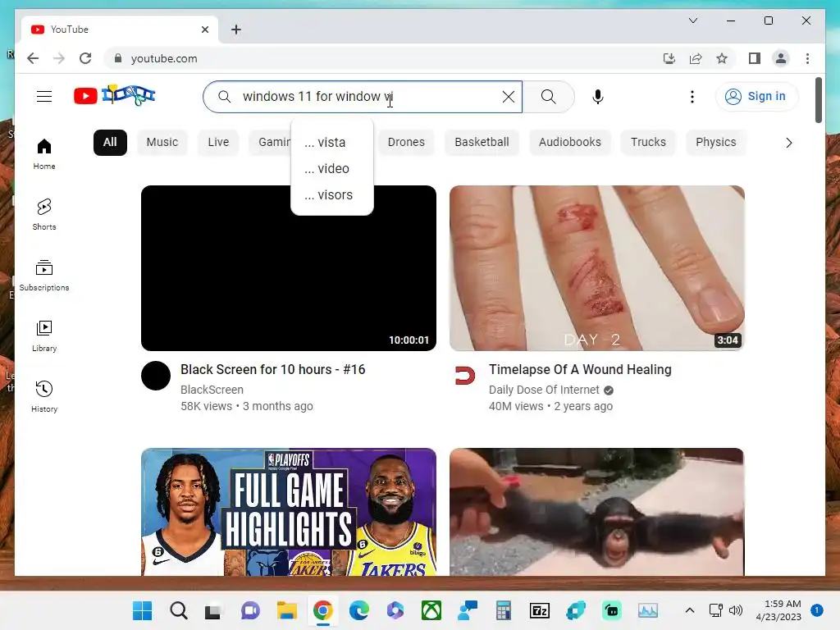Click in the YouTube search input field
840x630 pixels.
point(364,97)
